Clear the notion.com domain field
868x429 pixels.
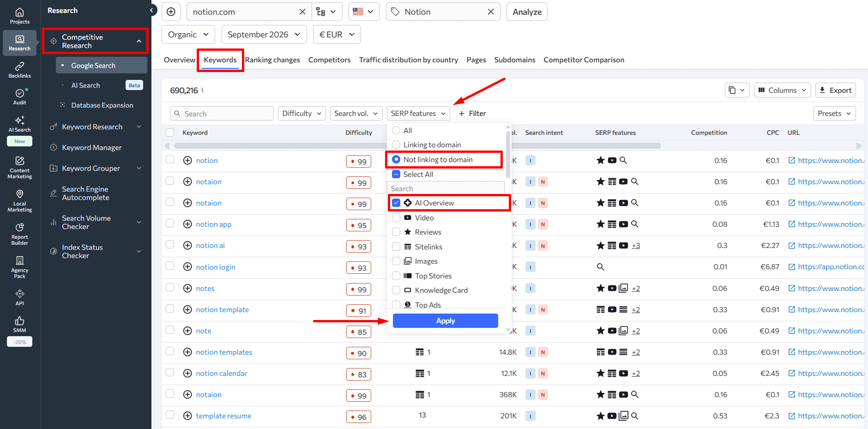(302, 12)
